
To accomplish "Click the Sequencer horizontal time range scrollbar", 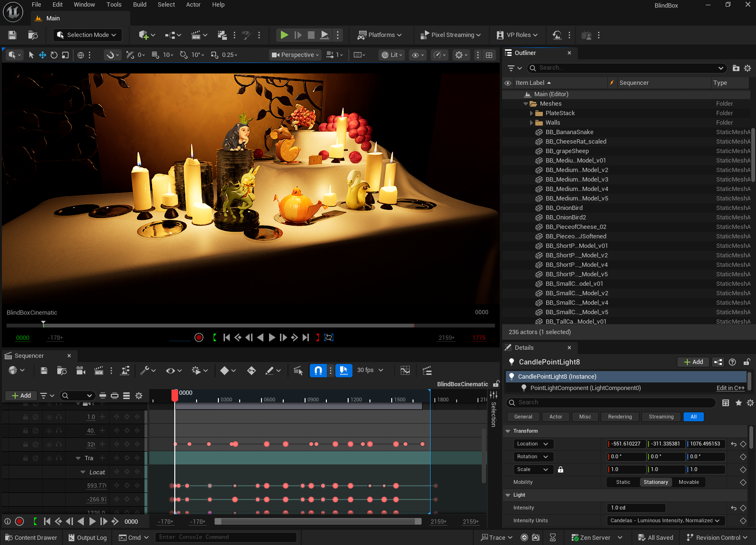I will pos(318,521).
